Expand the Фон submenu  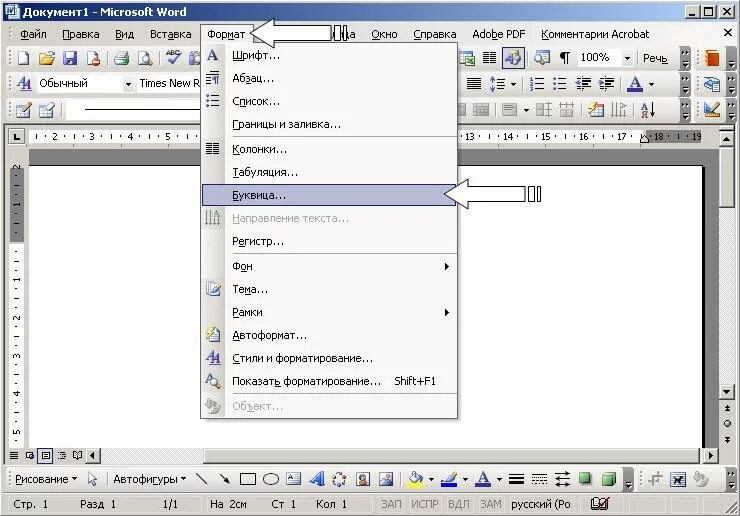pos(329,266)
